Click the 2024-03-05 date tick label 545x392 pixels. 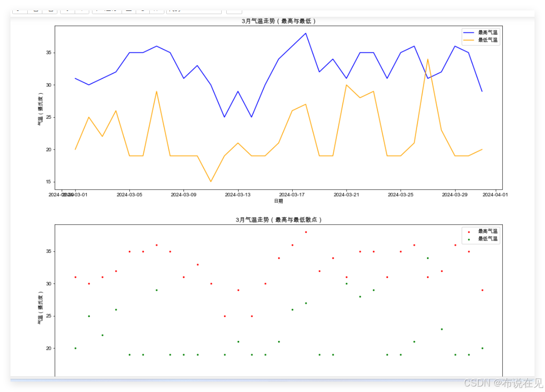[x=129, y=195]
